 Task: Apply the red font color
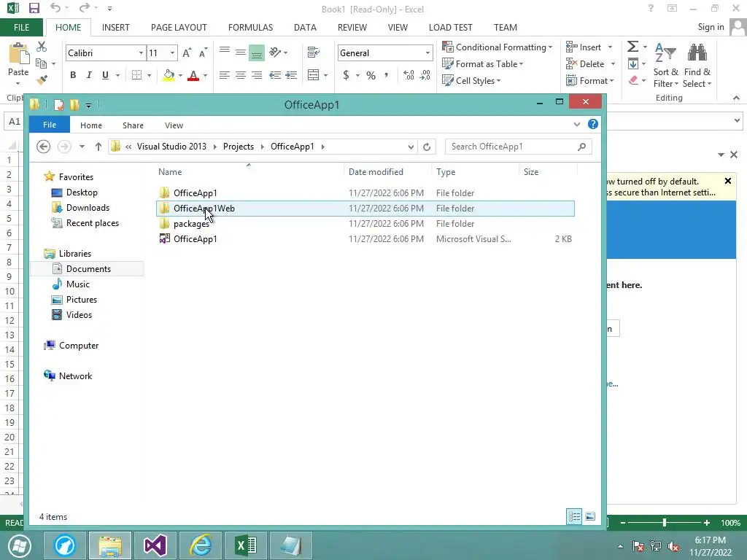tap(193, 75)
